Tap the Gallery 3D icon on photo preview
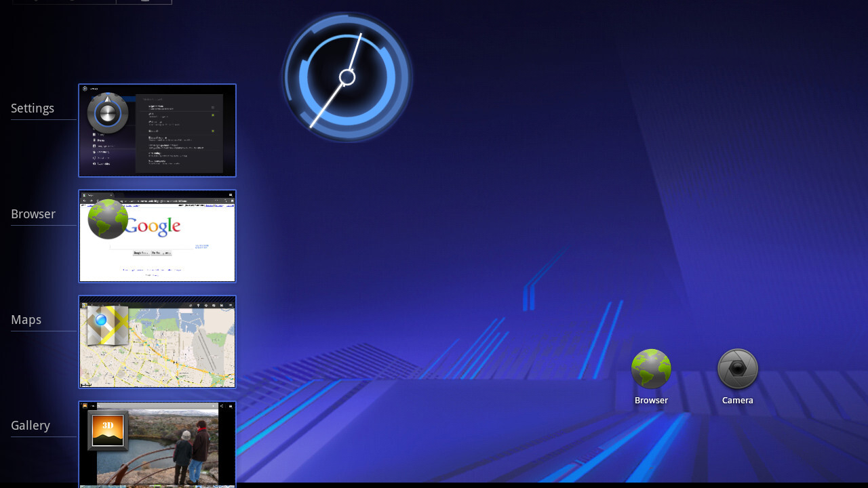This screenshot has height=488, width=868. 108,430
